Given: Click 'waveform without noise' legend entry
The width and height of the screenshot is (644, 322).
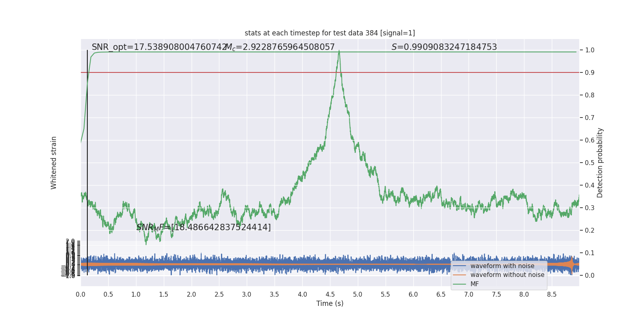Looking at the screenshot, I should tap(507, 275).
